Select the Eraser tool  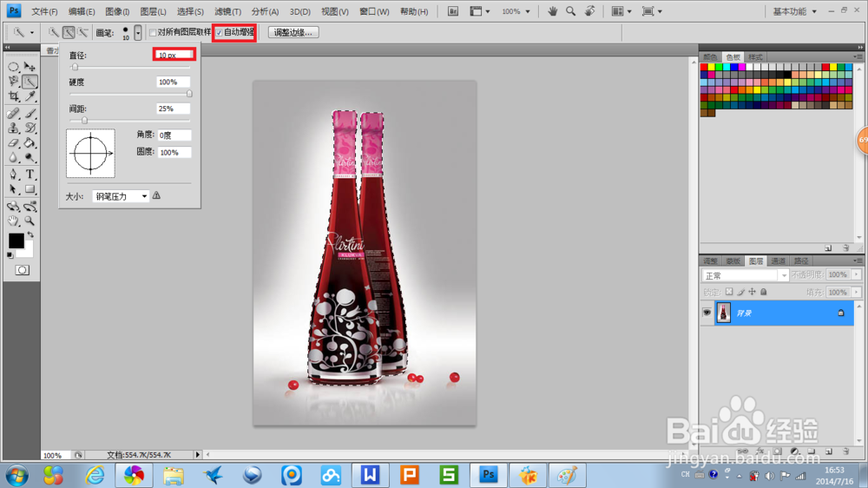pos(13,143)
